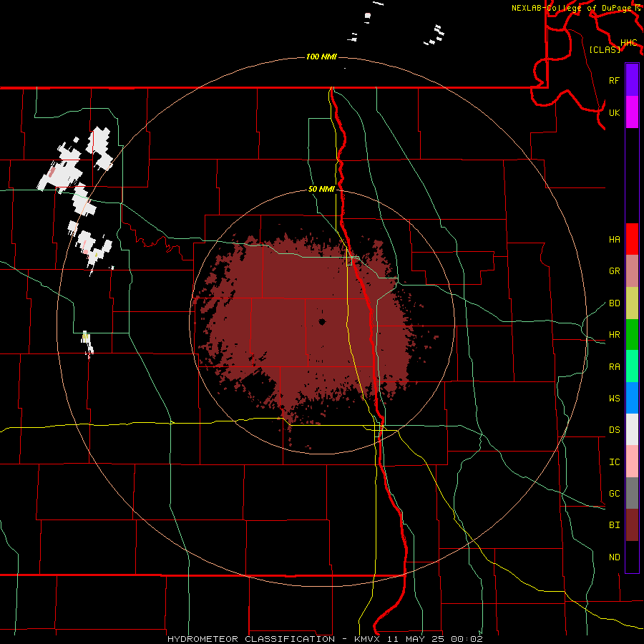Click the 00:02 time stamp
The height and width of the screenshot is (644, 644).
coord(467,639)
